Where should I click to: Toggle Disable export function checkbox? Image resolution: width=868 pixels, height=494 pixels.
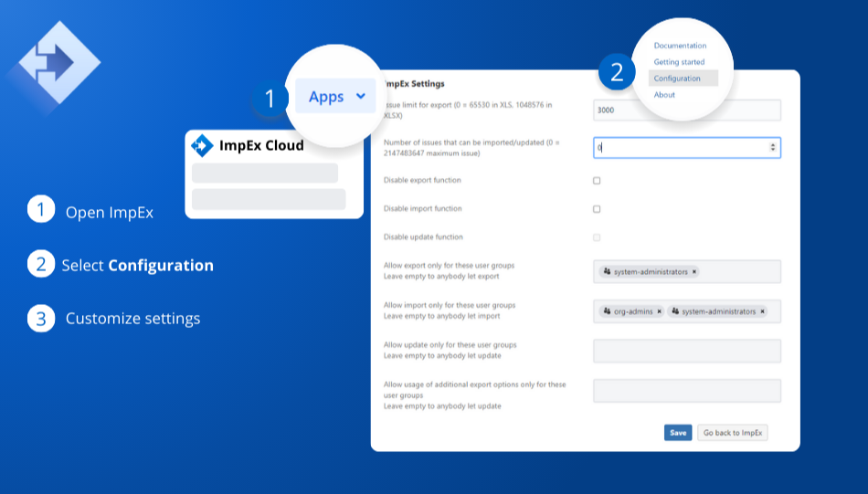pyautogui.click(x=597, y=180)
